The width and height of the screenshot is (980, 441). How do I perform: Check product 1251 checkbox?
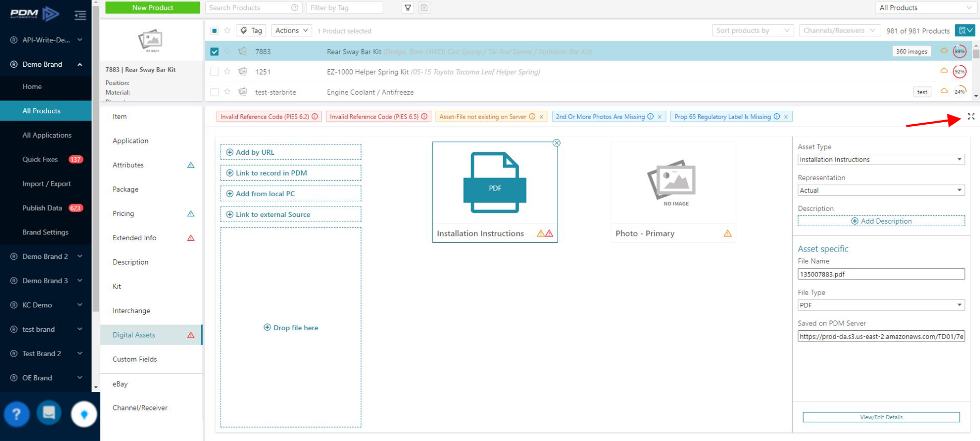(214, 71)
